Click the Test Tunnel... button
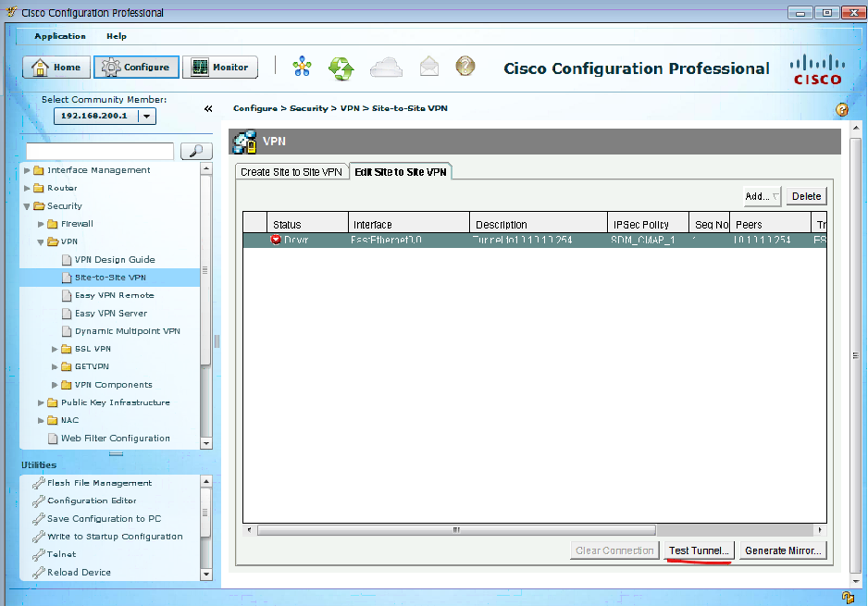The height and width of the screenshot is (606, 868). [x=700, y=550]
